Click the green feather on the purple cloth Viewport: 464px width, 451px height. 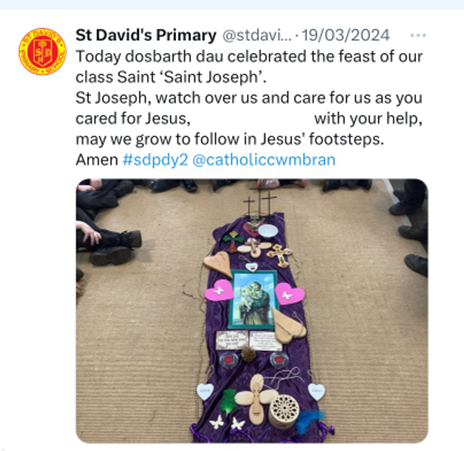pos(228,402)
